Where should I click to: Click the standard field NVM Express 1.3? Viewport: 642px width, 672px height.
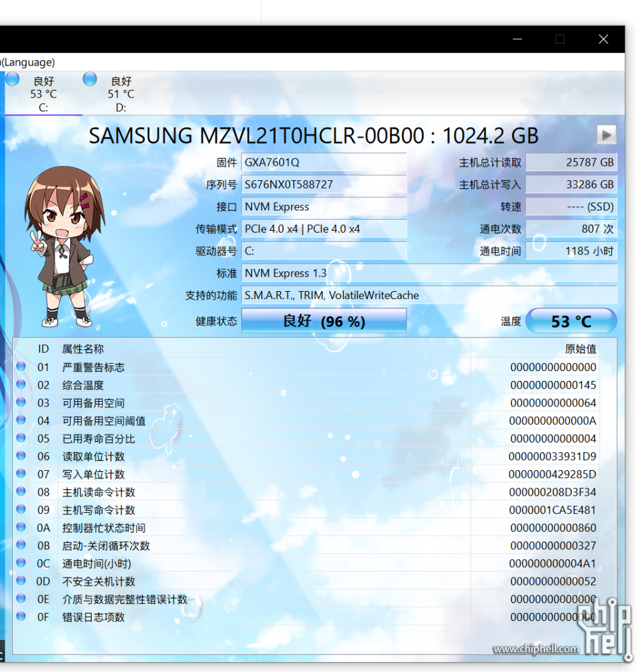click(429, 273)
